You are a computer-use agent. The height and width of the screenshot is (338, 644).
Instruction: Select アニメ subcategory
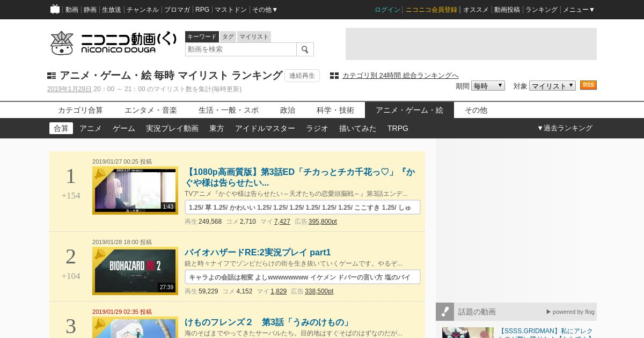click(91, 128)
